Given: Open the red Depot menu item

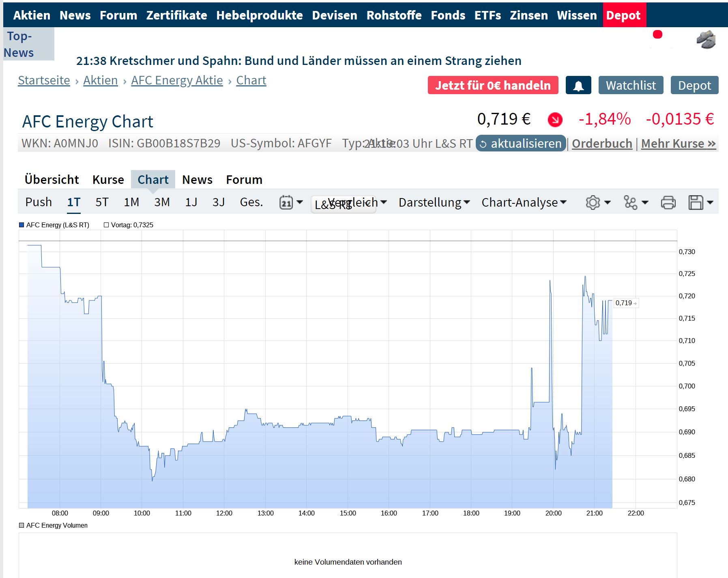Looking at the screenshot, I should (x=625, y=15).
